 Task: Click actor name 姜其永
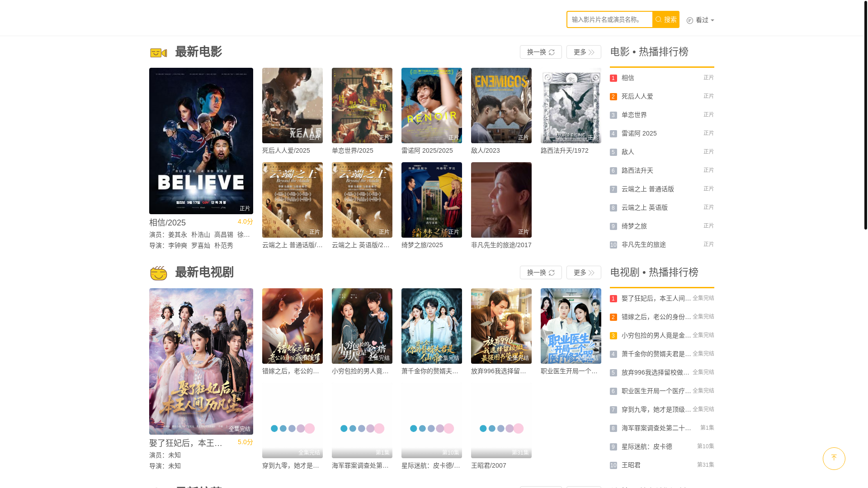[177, 235]
